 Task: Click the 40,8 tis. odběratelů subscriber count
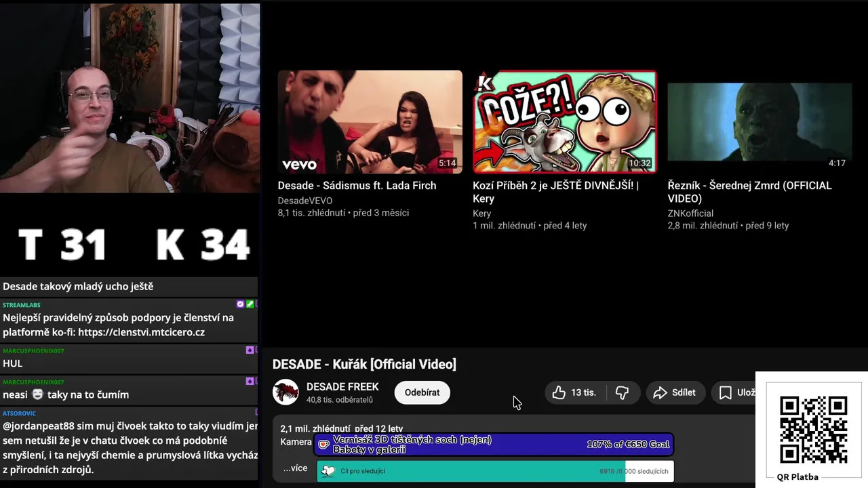[339, 400]
